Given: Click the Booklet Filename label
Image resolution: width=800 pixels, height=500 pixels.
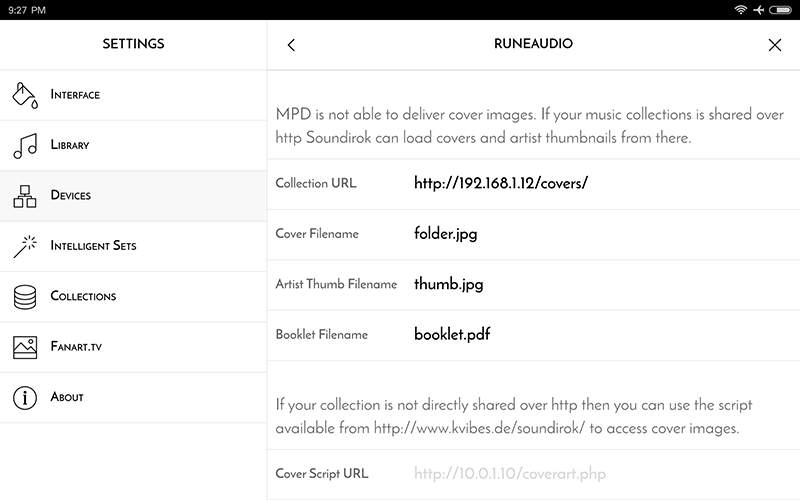Looking at the screenshot, I should pos(321,335).
